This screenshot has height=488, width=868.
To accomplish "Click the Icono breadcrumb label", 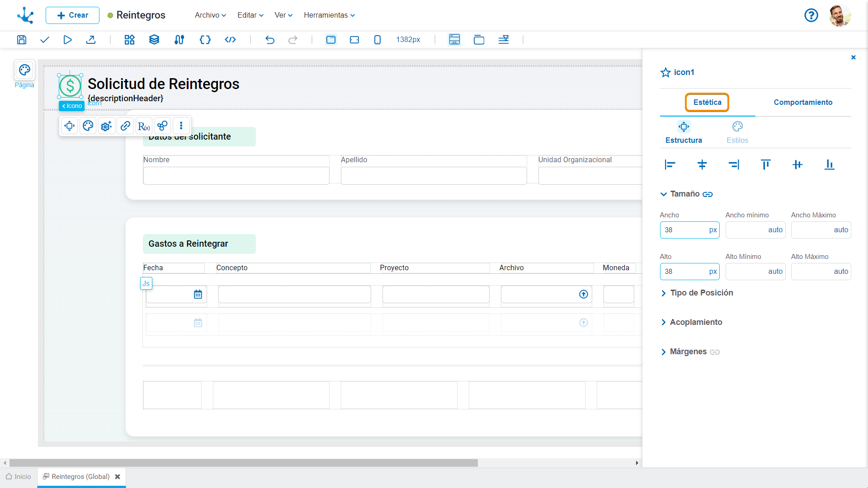I will click(72, 106).
